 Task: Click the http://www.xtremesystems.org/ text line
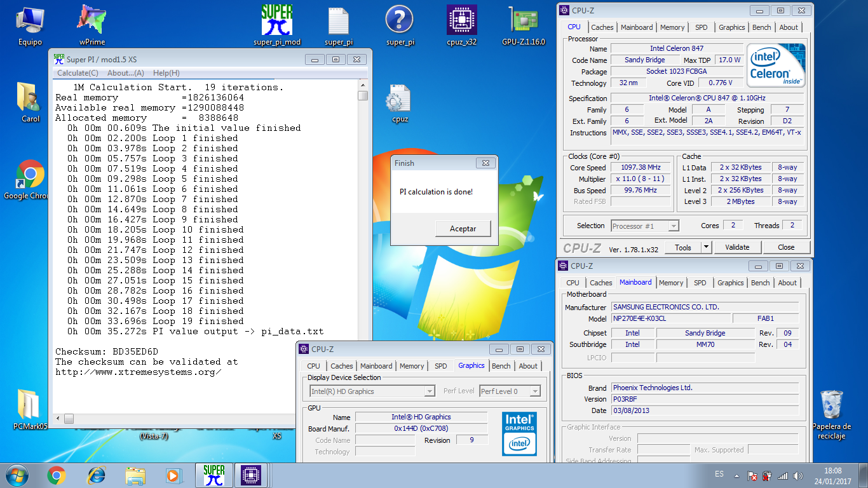(138, 372)
